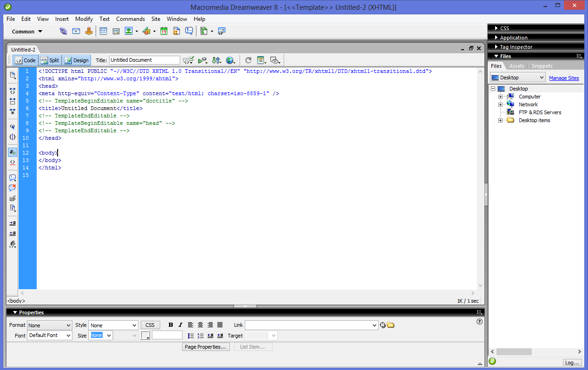588x370 pixels.
Task: Align text left in Properties
Action: pos(190,325)
